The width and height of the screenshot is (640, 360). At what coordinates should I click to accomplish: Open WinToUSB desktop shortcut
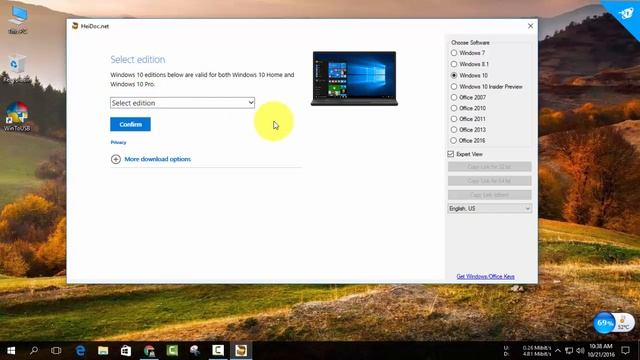pyautogui.click(x=17, y=116)
